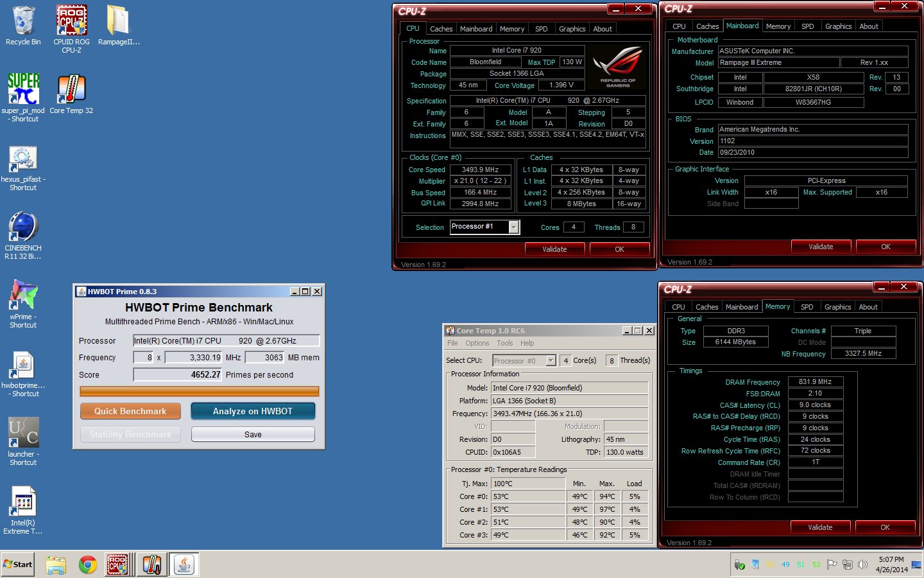The image size is (924, 578).
Task: Open the volume speaker tray icon
Action: [862, 565]
